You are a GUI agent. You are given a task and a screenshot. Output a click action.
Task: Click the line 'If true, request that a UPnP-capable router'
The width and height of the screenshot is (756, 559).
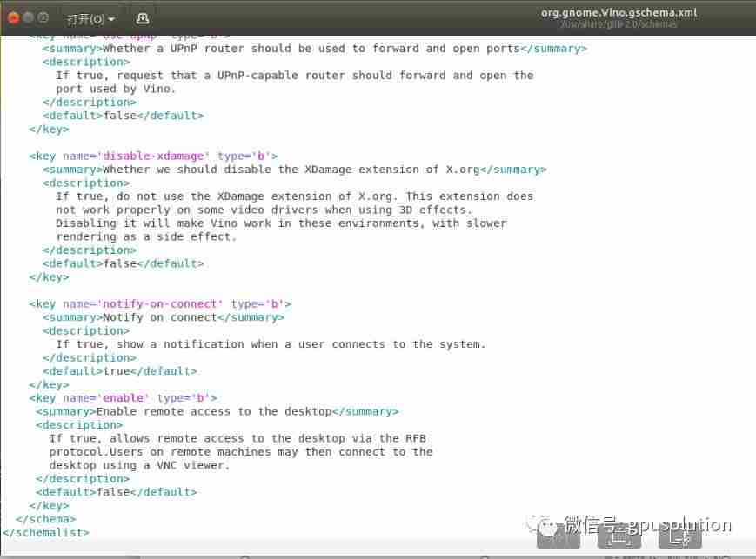click(295, 76)
